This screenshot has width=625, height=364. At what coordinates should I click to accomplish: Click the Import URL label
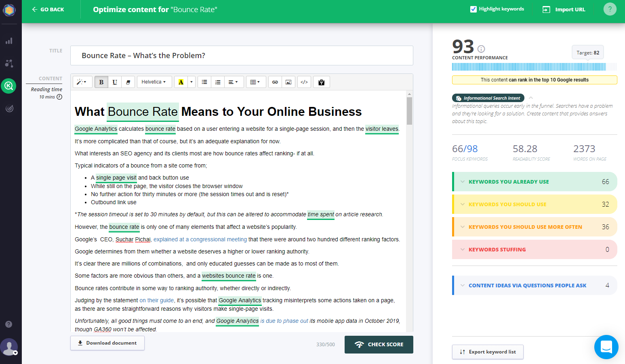pos(570,9)
